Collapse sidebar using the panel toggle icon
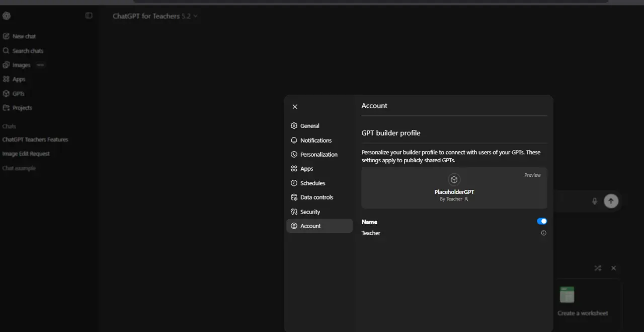 [x=89, y=16]
